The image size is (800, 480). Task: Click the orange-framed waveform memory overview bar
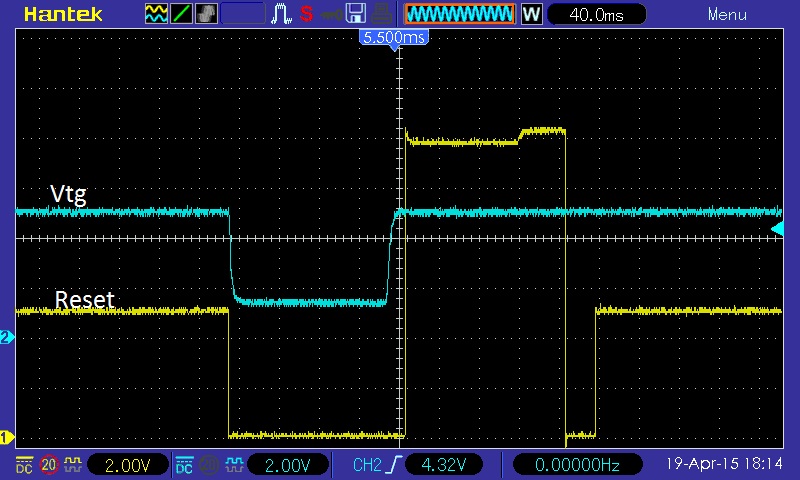click(x=459, y=14)
